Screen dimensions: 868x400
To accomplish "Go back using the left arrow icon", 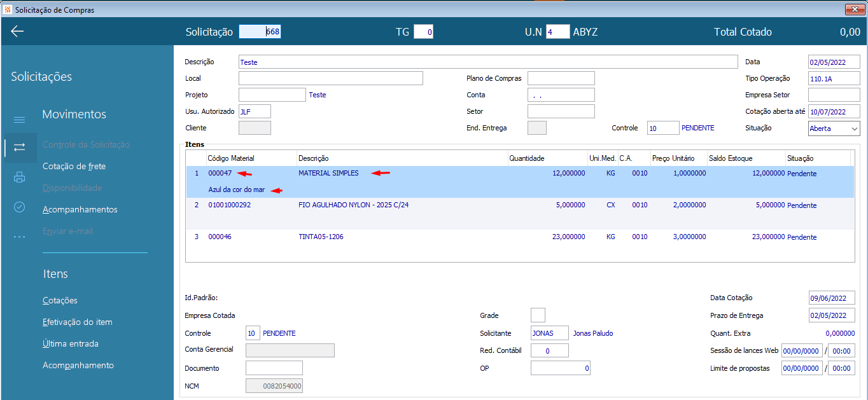I will pos(17,31).
